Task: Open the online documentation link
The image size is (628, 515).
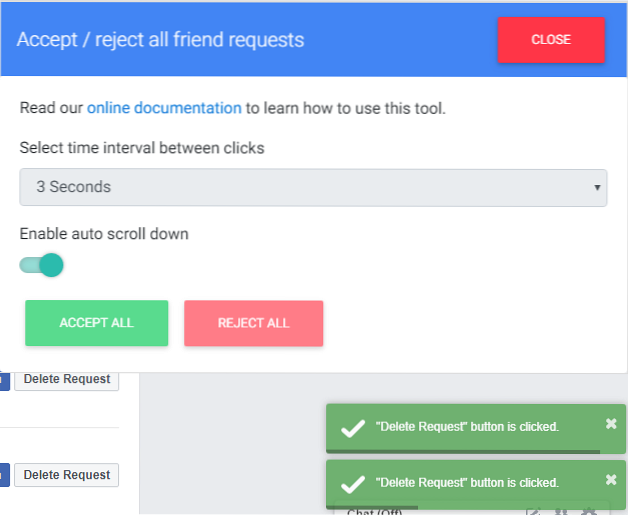Action: (164, 108)
